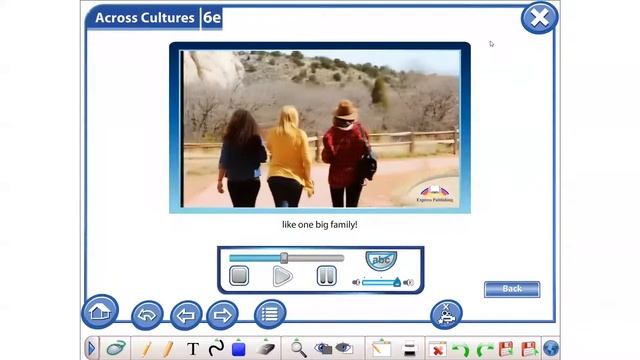Play the video
This screenshot has width=640, height=360.
(x=282, y=276)
